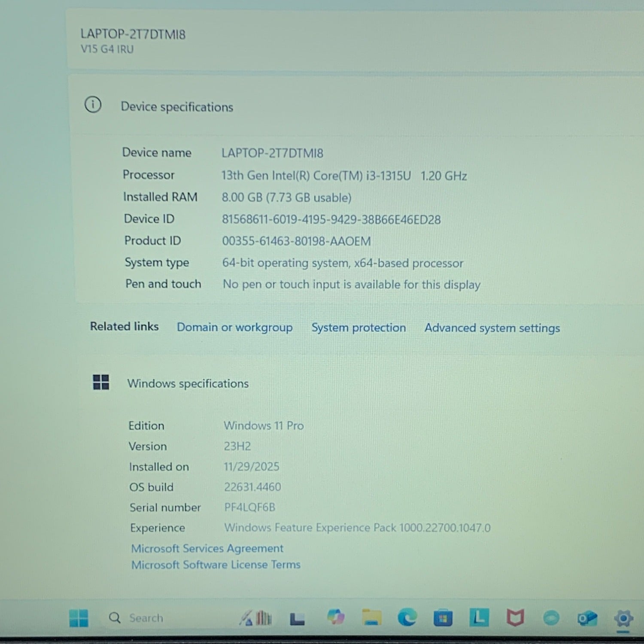Launch Copilot from the taskbar
This screenshot has width=644, height=644.
335,617
